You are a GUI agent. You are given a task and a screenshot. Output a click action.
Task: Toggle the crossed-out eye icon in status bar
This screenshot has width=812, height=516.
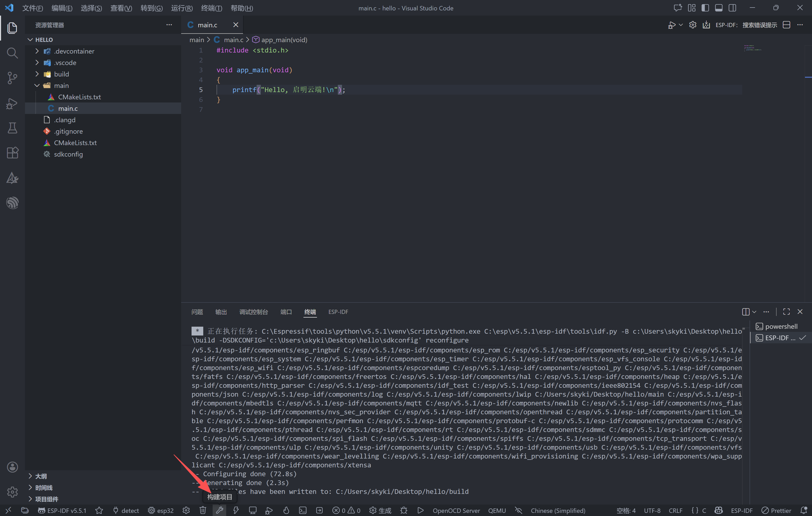(518, 510)
